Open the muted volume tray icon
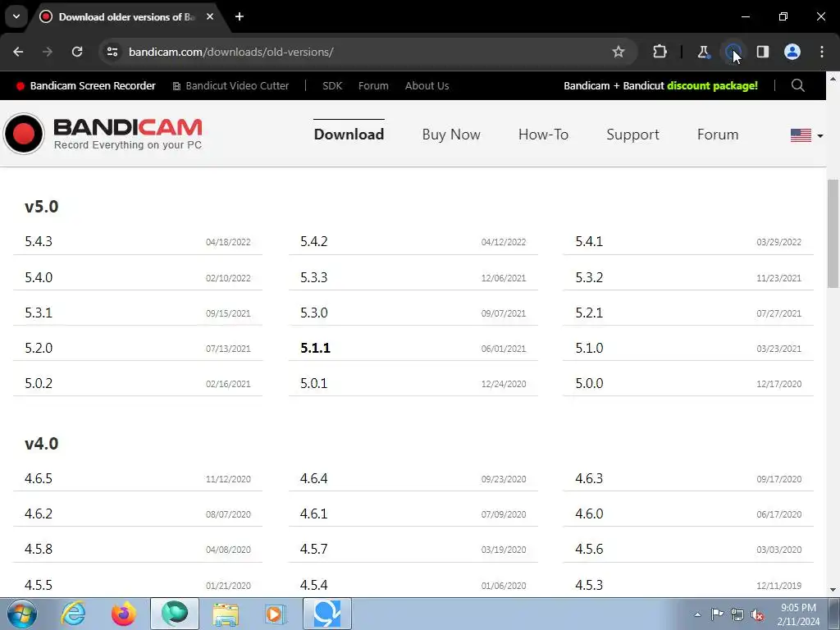840x630 pixels. pyautogui.click(x=757, y=614)
